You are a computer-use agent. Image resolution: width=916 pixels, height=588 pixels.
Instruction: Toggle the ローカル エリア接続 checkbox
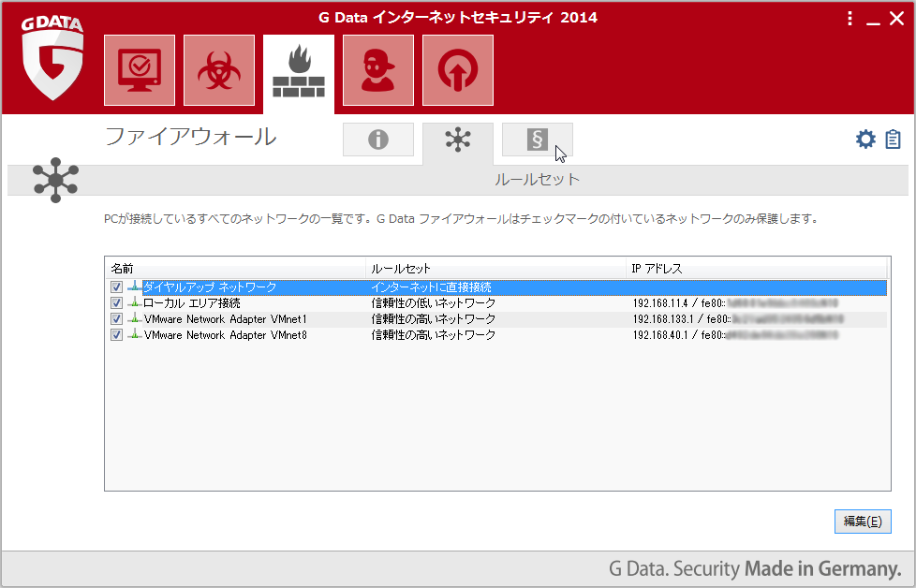(116, 303)
